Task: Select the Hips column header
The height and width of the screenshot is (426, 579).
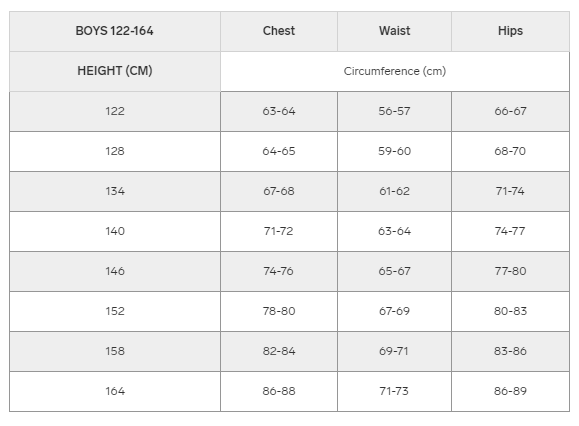Action: click(x=510, y=31)
